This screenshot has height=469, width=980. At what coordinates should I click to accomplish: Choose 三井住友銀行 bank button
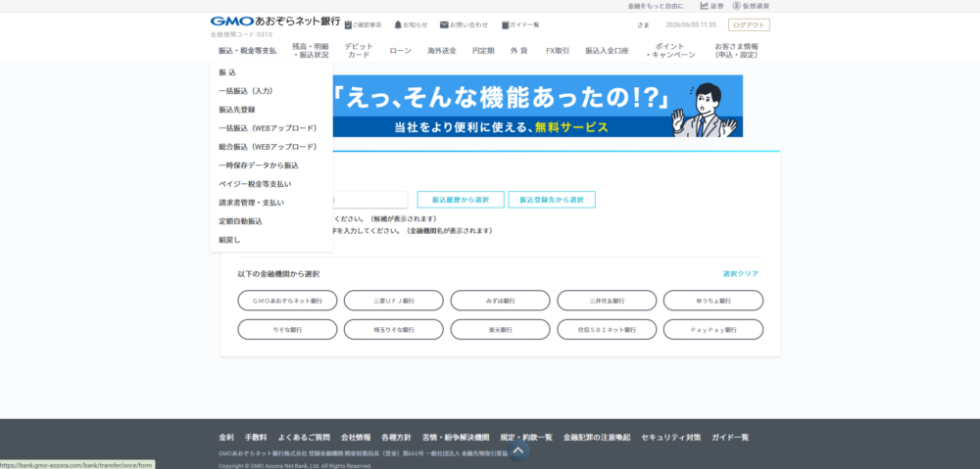[x=607, y=301]
